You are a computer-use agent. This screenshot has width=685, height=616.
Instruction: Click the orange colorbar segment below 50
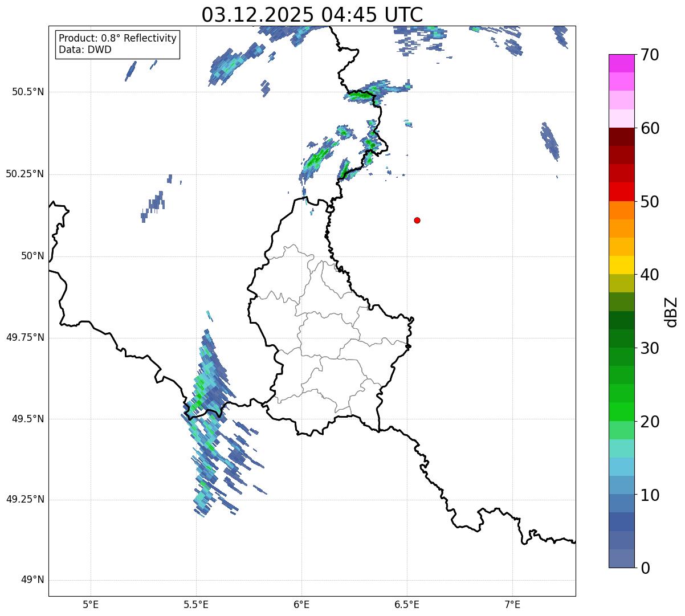click(622, 210)
